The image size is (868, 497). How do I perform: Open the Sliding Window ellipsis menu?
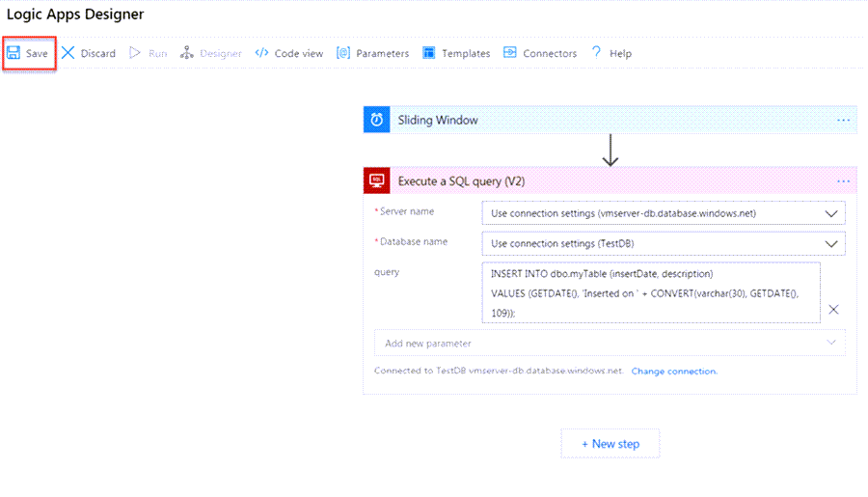click(x=844, y=120)
